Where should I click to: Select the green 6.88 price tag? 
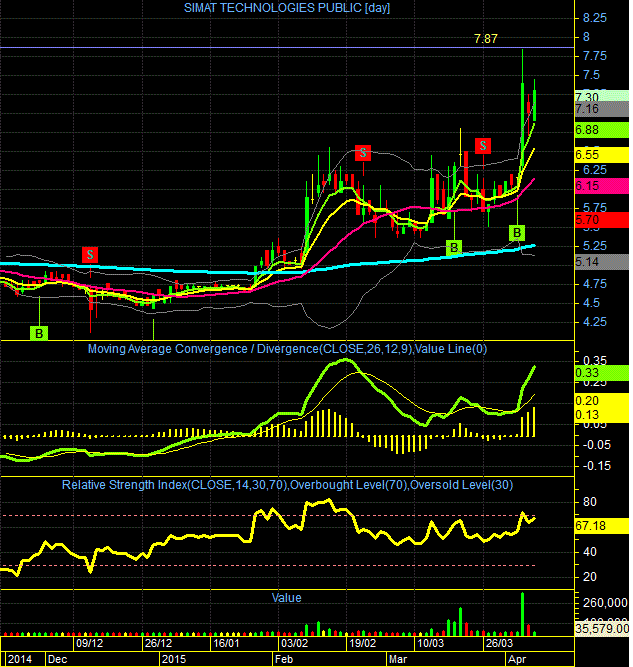(602, 130)
